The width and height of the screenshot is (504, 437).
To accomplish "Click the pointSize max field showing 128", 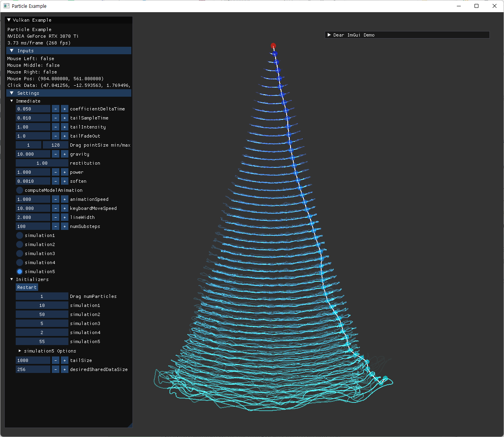I will click(x=55, y=145).
